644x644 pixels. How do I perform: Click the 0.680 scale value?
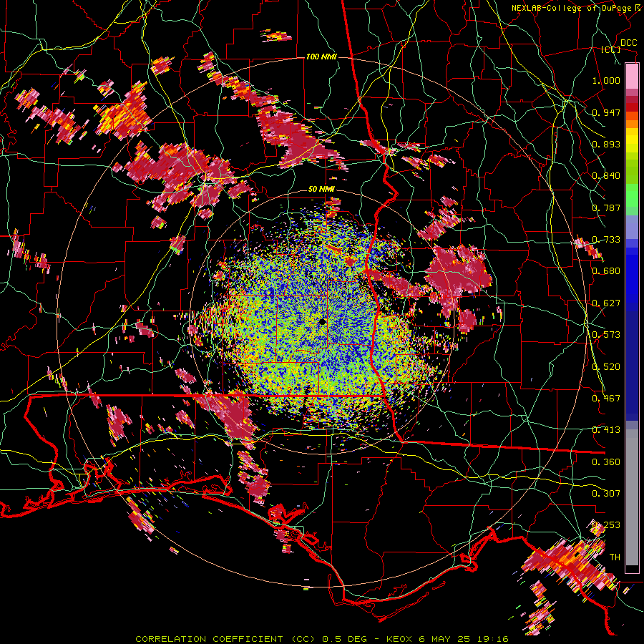606,271
